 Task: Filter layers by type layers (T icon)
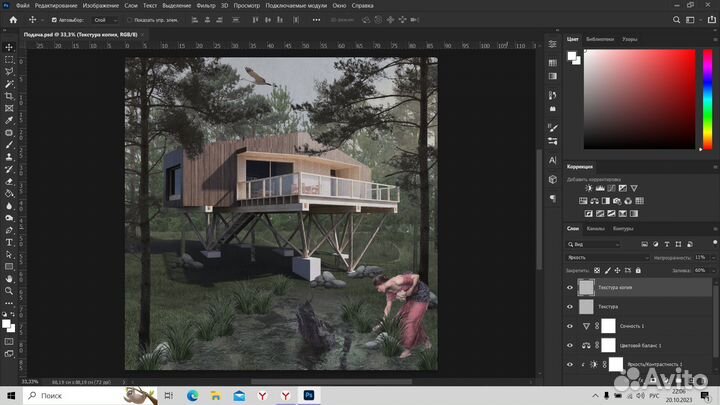[667, 244]
